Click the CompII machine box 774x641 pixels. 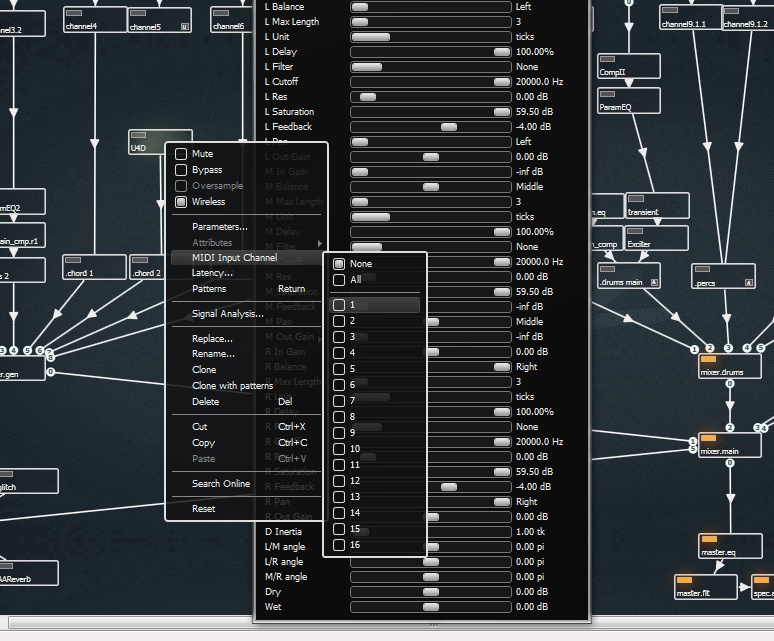[629, 67]
